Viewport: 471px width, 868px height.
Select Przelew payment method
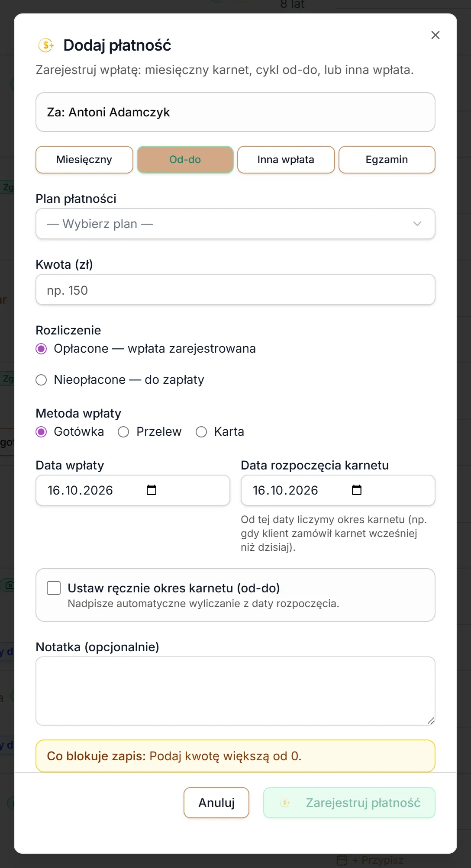pyautogui.click(x=123, y=432)
